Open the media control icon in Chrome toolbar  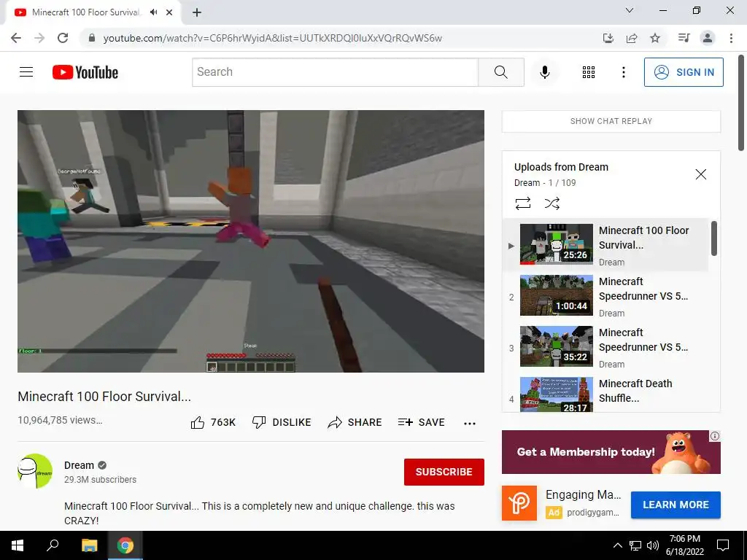pyautogui.click(x=684, y=38)
